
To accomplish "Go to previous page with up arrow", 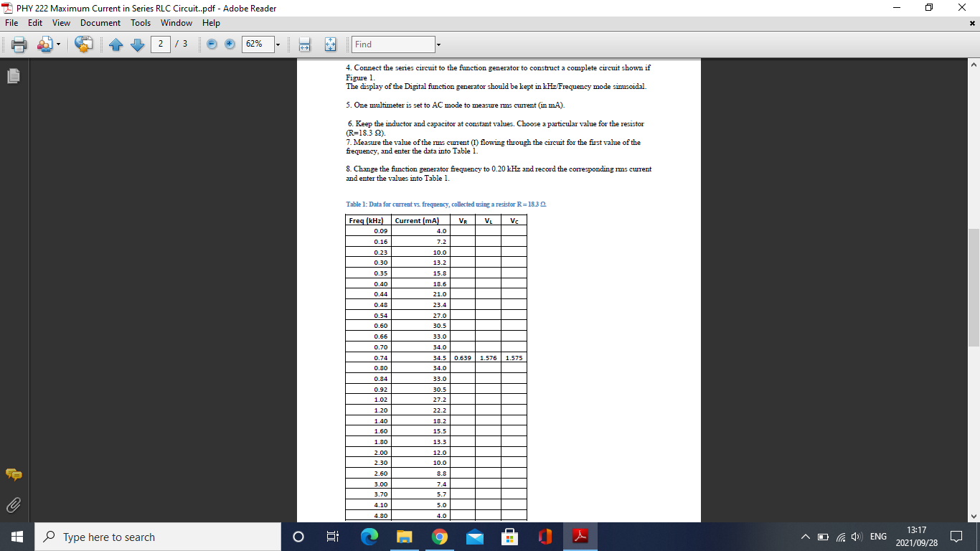I will pyautogui.click(x=116, y=44).
